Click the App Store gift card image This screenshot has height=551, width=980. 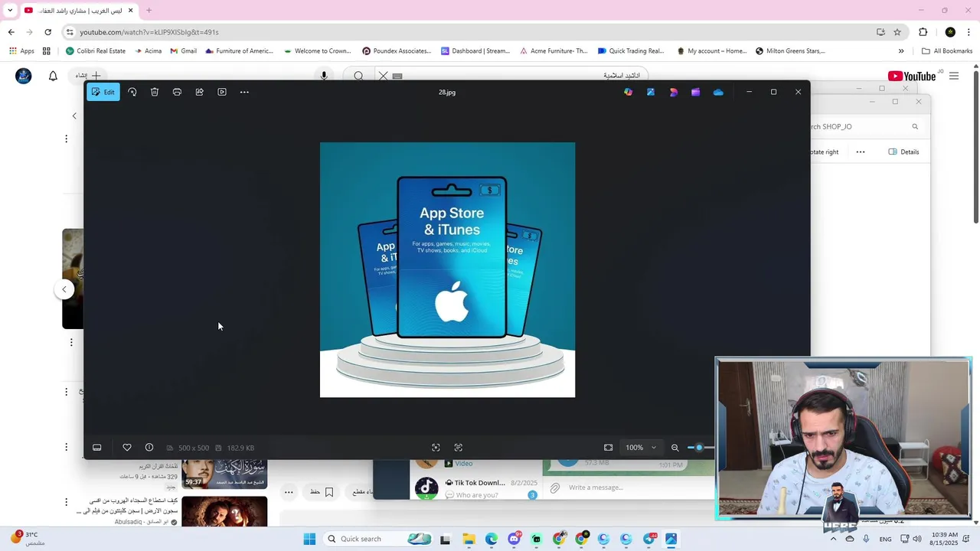tap(447, 269)
